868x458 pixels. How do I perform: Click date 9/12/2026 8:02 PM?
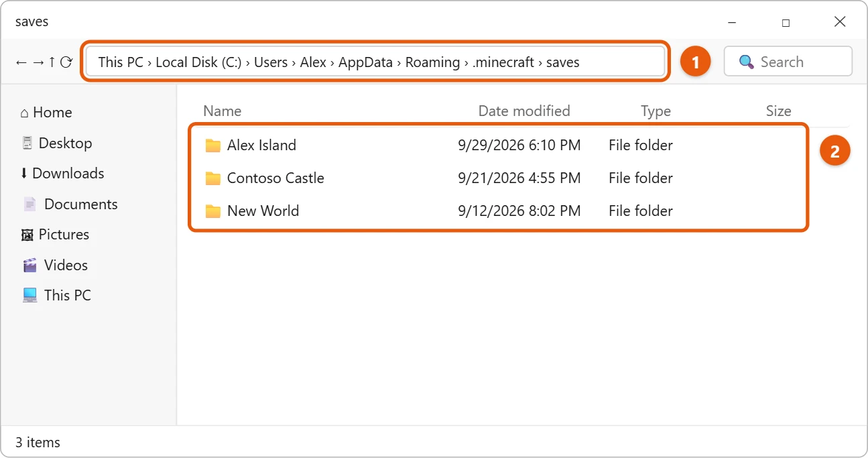(519, 211)
